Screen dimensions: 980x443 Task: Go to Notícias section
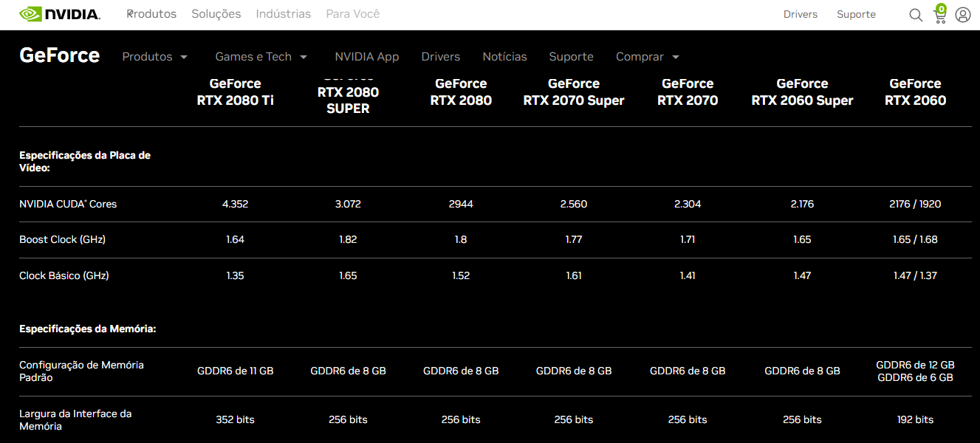(x=504, y=57)
